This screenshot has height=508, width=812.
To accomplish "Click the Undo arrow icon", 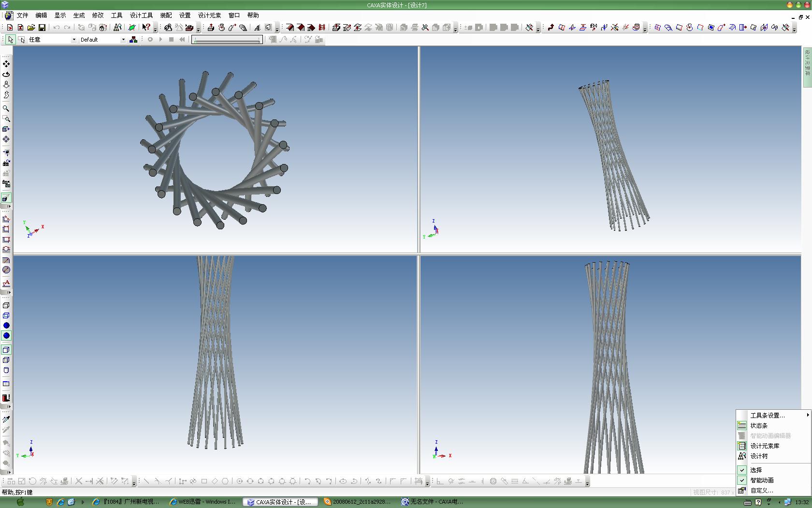I will (x=57, y=28).
